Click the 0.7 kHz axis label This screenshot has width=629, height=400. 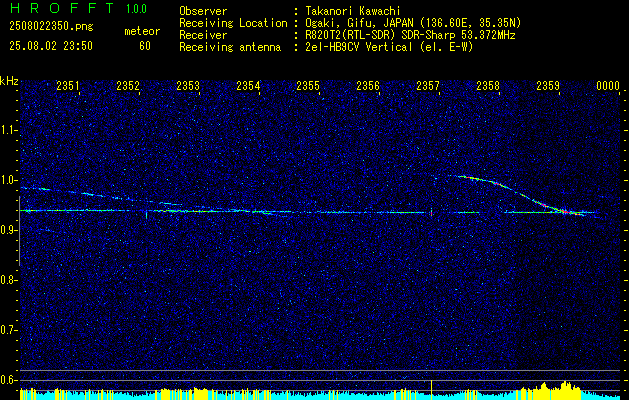coord(8,330)
